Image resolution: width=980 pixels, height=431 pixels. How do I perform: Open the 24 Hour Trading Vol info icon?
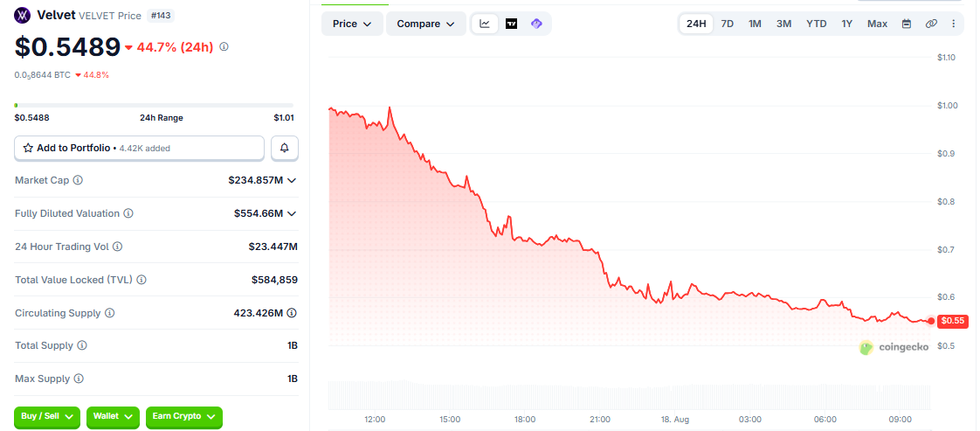pos(118,247)
